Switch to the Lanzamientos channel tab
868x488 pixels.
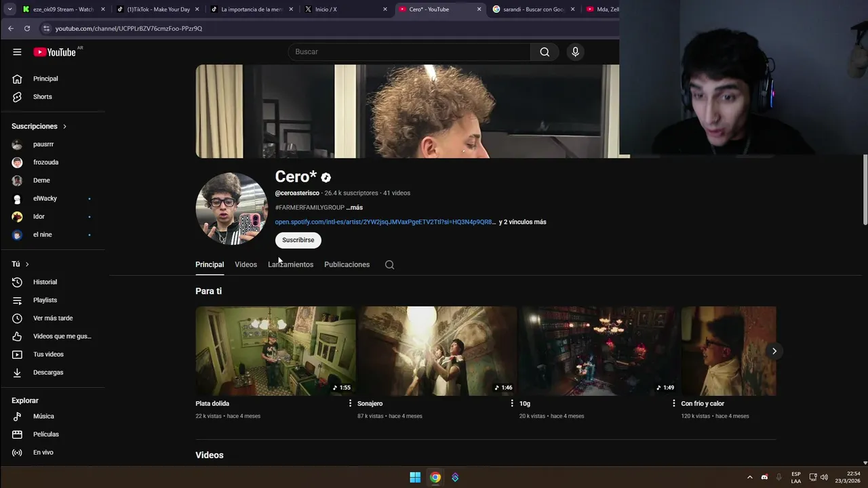pyautogui.click(x=290, y=265)
